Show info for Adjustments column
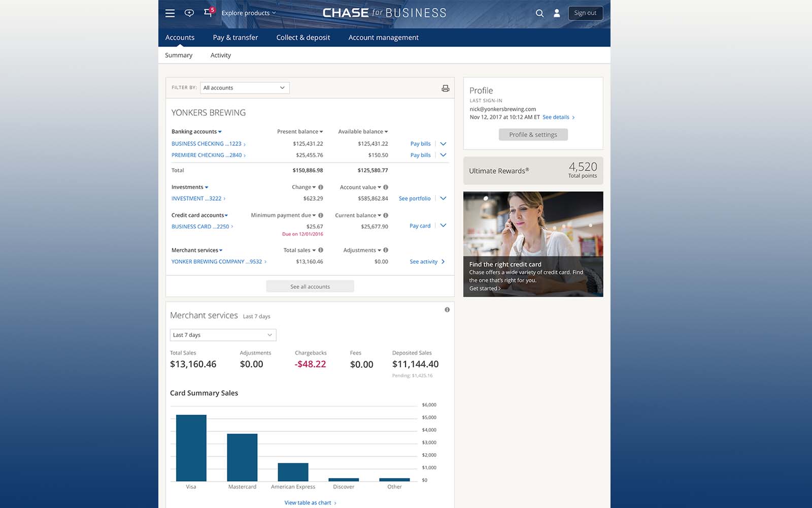 pyautogui.click(x=386, y=250)
